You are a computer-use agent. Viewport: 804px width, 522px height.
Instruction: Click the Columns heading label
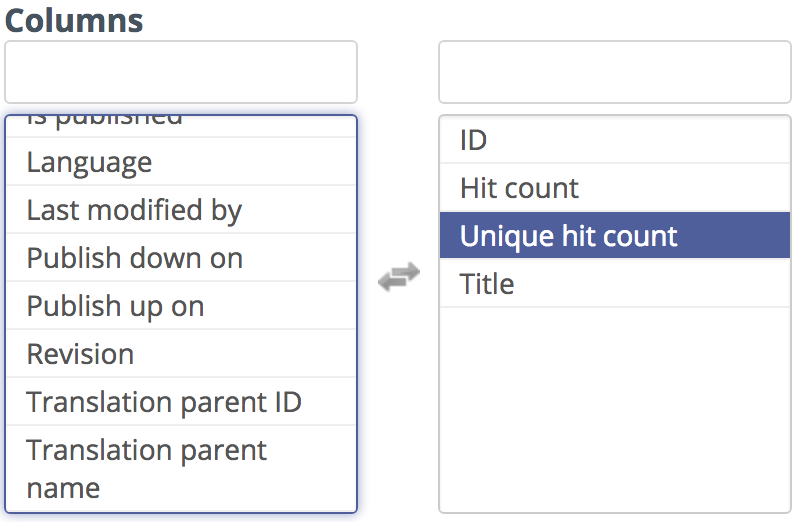coord(74,21)
